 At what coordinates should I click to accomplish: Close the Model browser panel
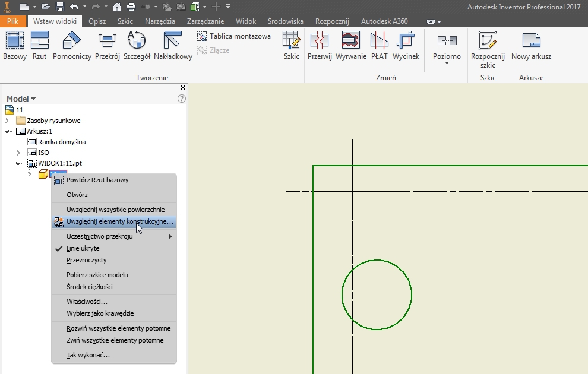click(x=182, y=88)
